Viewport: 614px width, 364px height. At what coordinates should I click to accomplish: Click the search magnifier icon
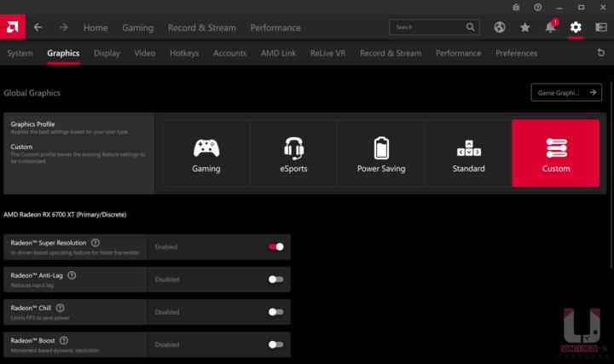click(x=470, y=27)
